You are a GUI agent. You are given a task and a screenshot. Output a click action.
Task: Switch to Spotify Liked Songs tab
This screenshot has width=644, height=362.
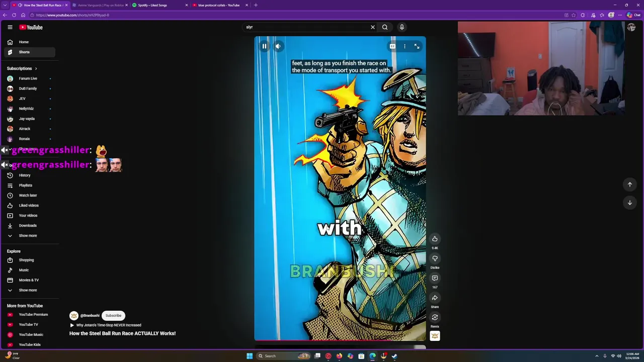160,5
